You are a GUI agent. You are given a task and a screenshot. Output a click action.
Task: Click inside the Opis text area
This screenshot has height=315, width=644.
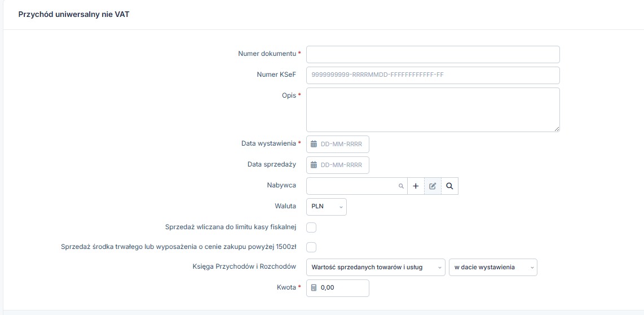[x=433, y=110]
